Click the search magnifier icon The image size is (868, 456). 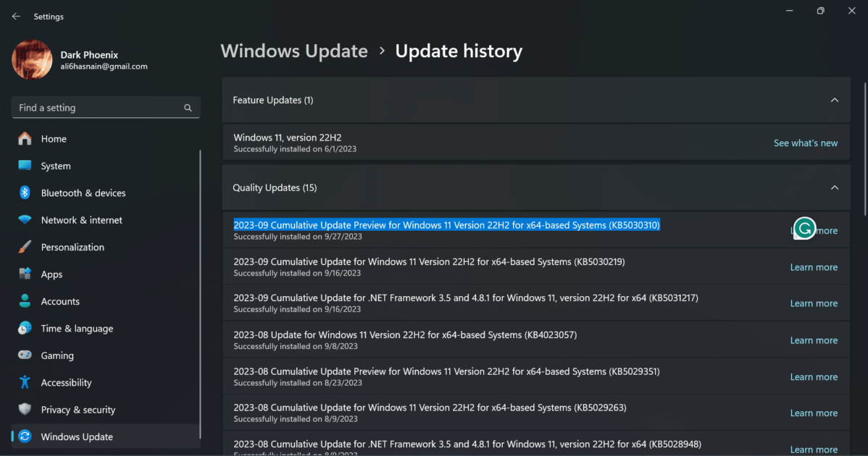(188, 108)
